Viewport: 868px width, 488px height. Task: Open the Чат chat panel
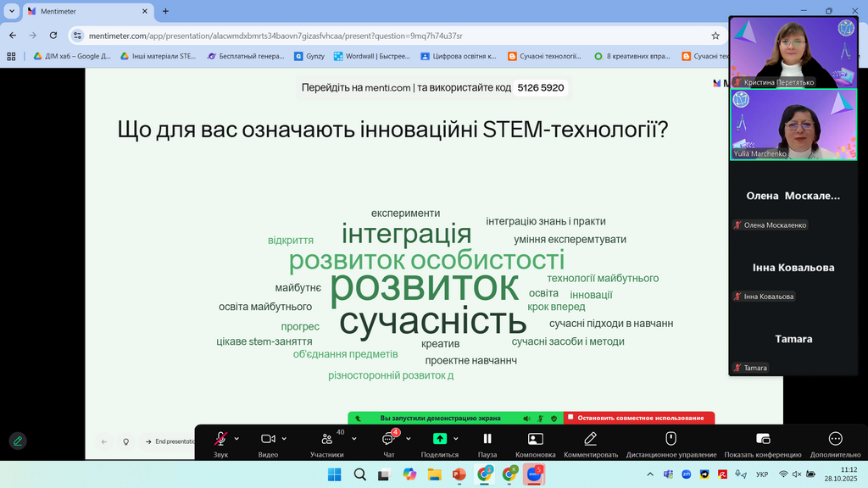pyautogui.click(x=388, y=439)
